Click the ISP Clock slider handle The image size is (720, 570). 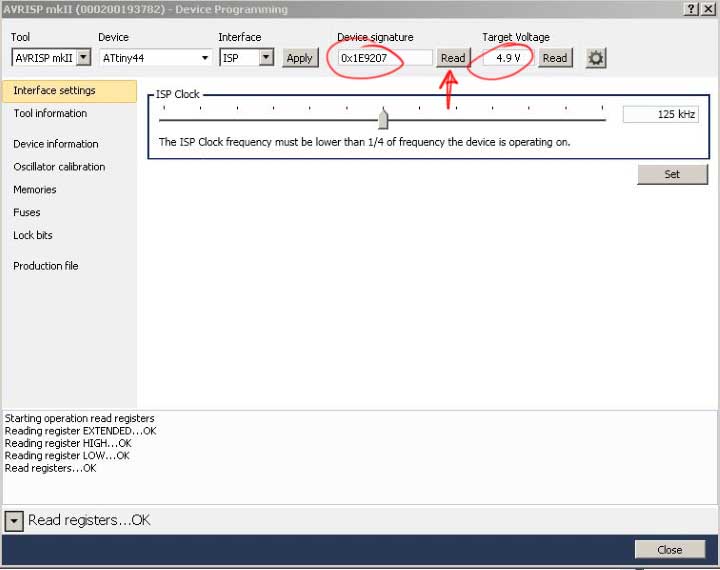pyautogui.click(x=383, y=119)
